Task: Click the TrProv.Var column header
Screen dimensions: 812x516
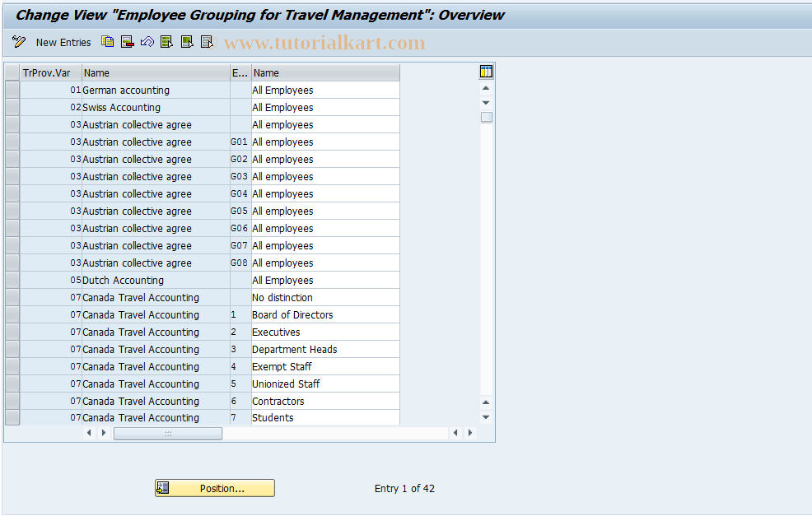Action: coord(51,73)
